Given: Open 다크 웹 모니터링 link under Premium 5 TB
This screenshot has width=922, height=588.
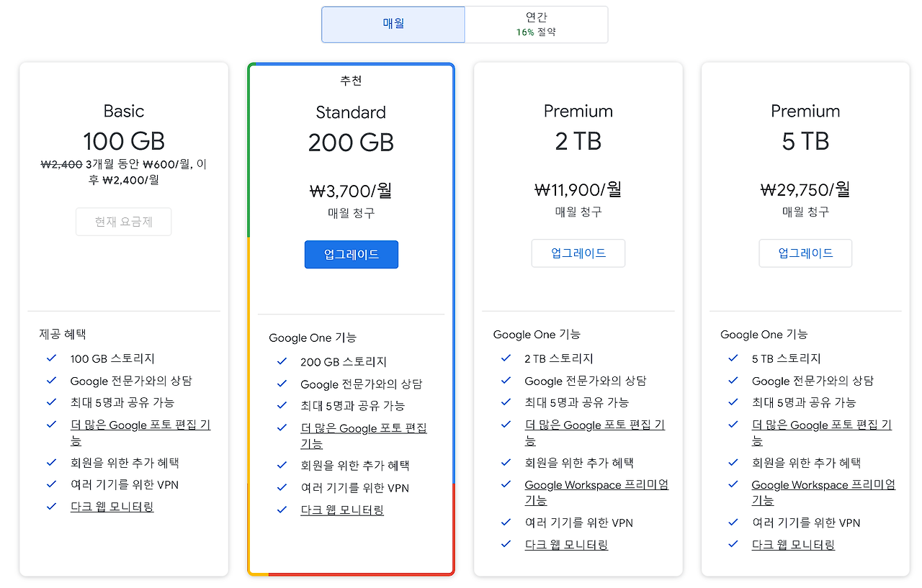Looking at the screenshot, I should [793, 544].
